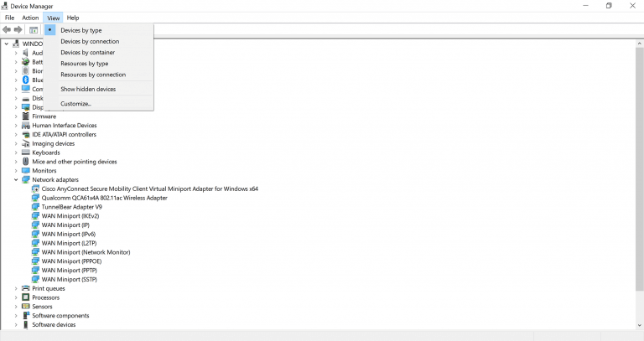Select the Qualcomm QCA61x4A Wireless Adapter icon
Viewport: 644px width, 341px height.
pyautogui.click(x=36, y=198)
